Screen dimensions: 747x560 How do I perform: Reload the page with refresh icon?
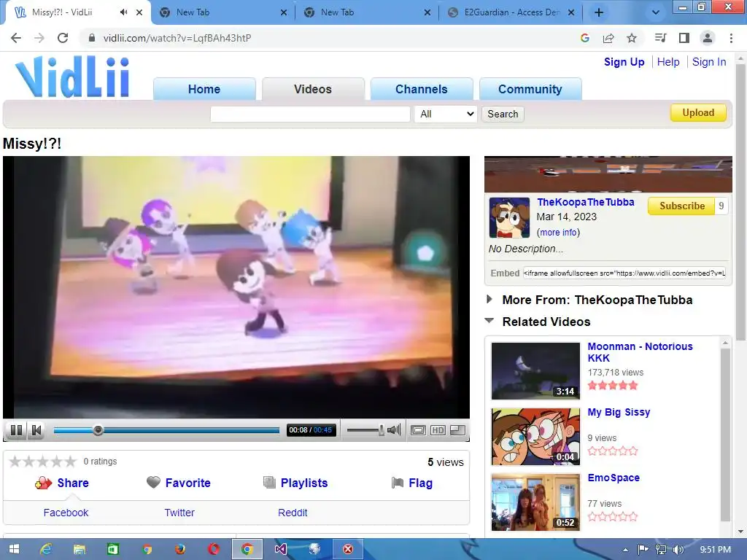63,38
